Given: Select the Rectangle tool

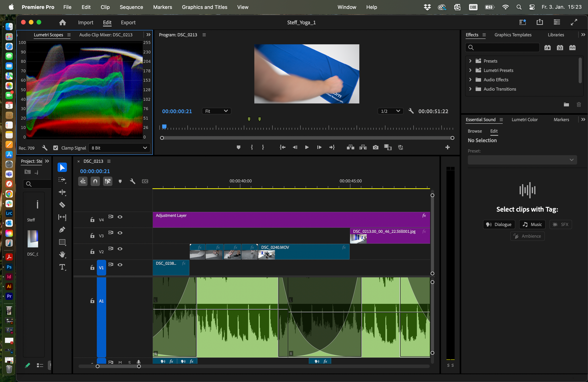Looking at the screenshot, I should click(62, 242).
